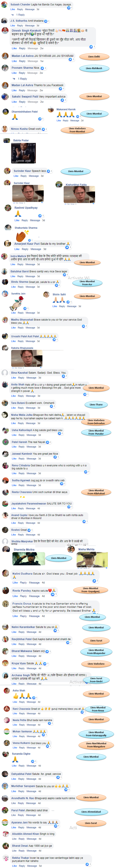
Task: Click like reaction icon on Madan Lal Ashra's JAI SIYARAM comment
Action: point(70,59)
